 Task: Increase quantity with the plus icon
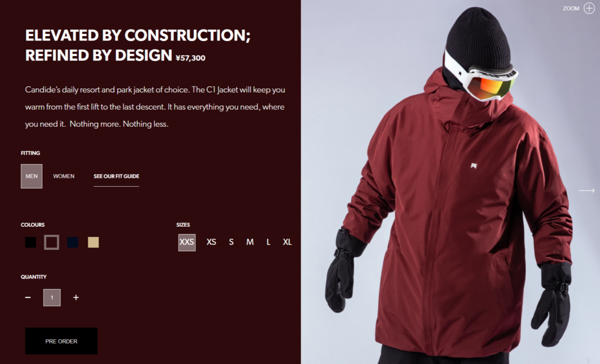pos(76,298)
